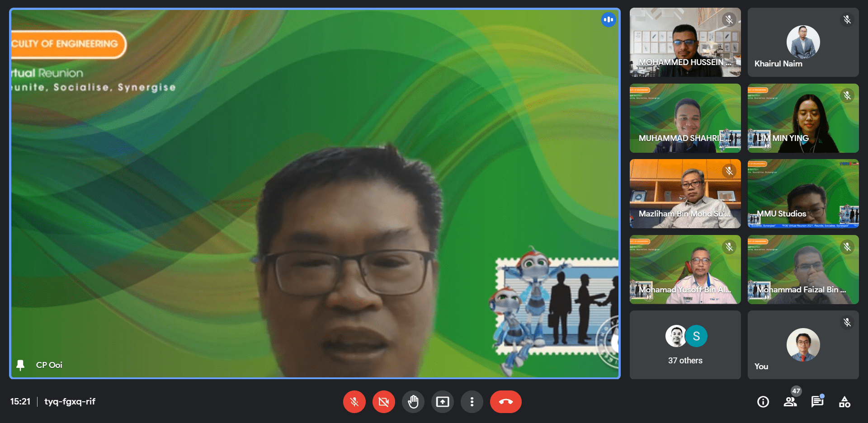Open the chat with everyone panel
Image resolution: width=868 pixels, height=423 pixels.
coord(817,402)
